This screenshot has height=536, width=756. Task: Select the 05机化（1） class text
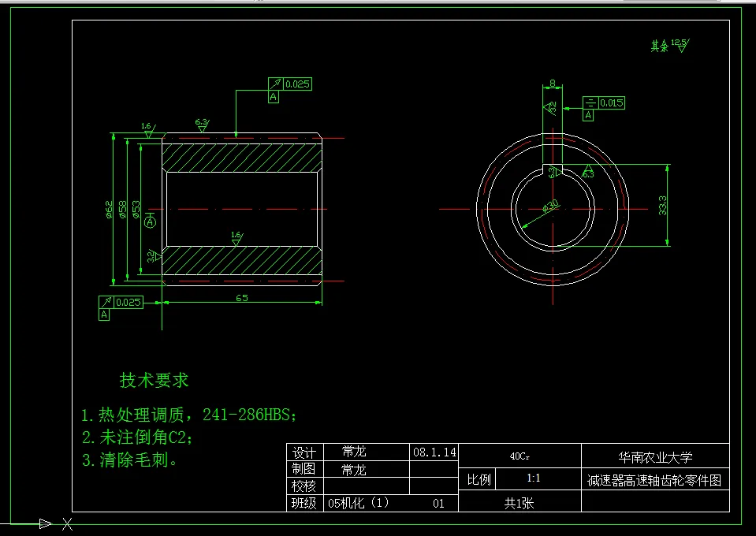(358, 503)
